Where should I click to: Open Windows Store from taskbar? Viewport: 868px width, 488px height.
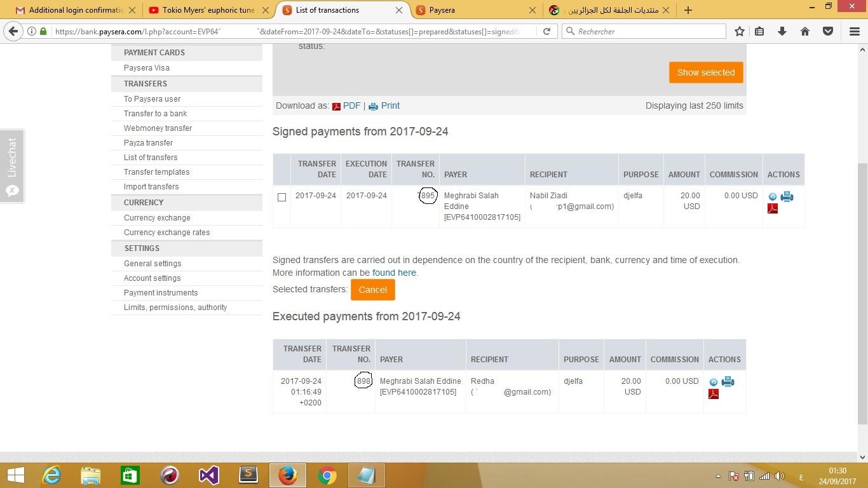pos(130,475)
